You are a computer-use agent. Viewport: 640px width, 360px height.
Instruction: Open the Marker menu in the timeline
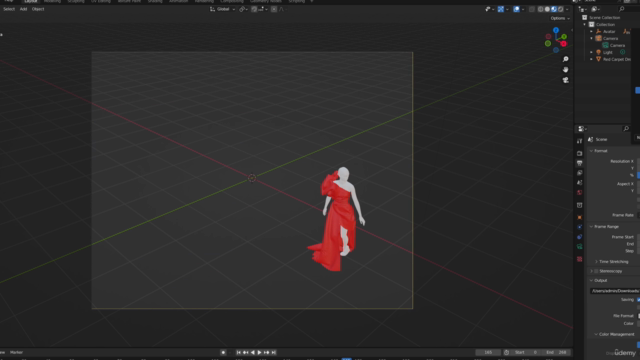[16, 352]
